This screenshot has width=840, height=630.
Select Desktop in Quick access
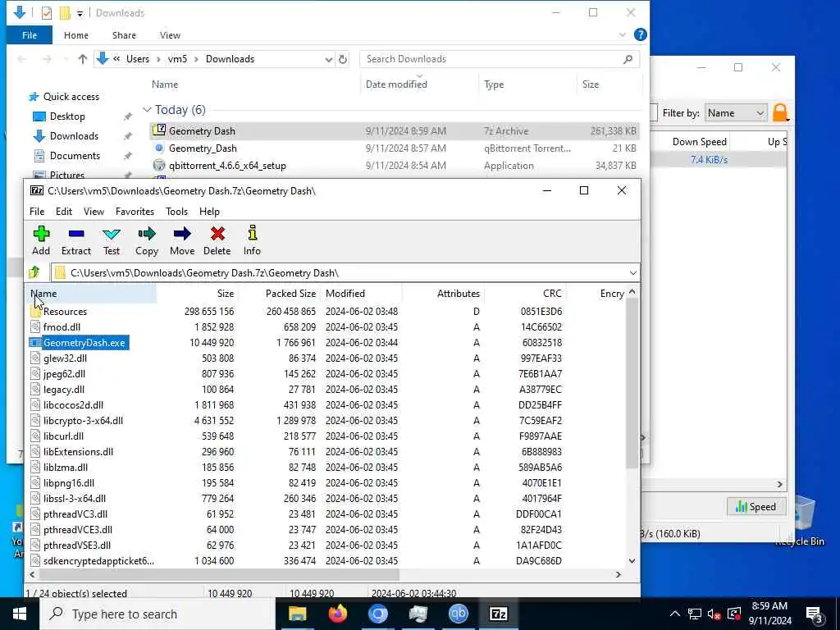(x=67, y=116)
